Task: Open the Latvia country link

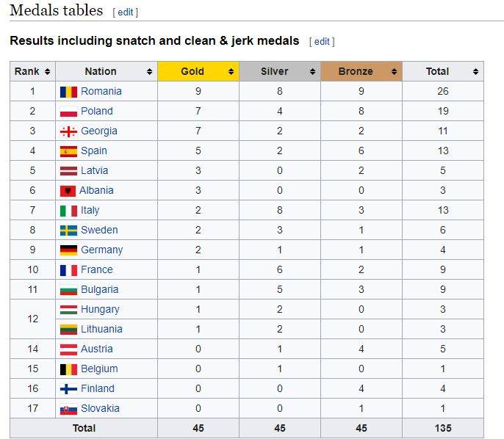Action: tap(94, 171)
